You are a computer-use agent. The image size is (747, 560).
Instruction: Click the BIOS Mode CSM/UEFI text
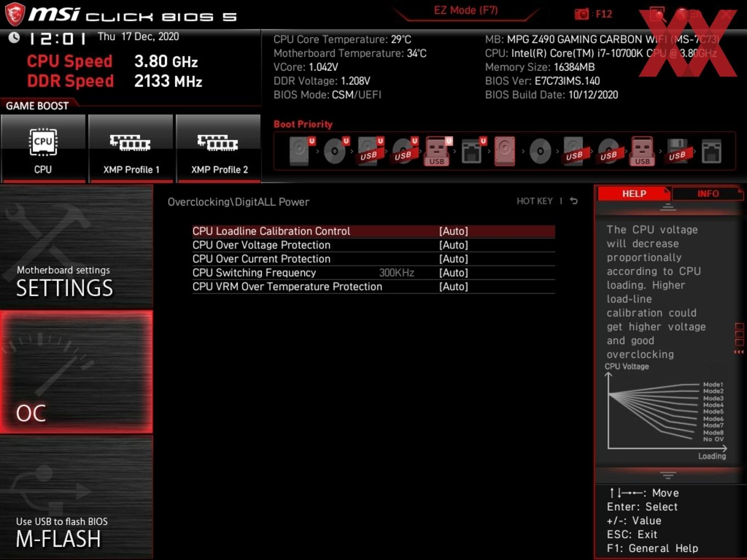coord(327,94)
